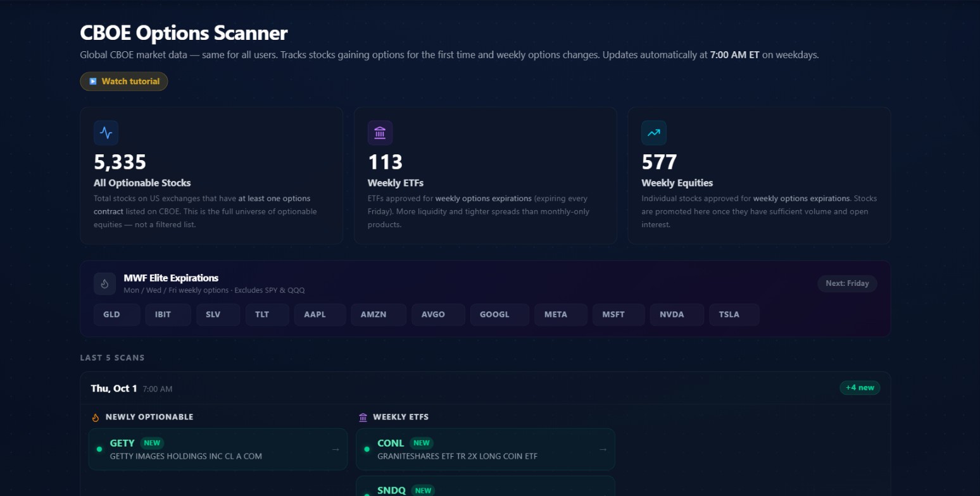
Task: Click the +4 new badge
Action: click(x=860, y=388)
